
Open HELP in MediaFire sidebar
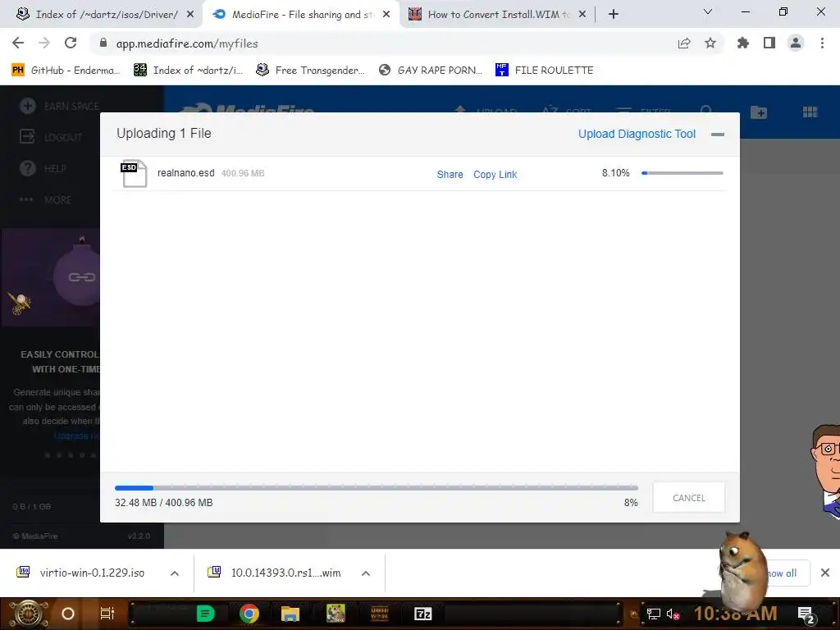[x=43, y=168]
